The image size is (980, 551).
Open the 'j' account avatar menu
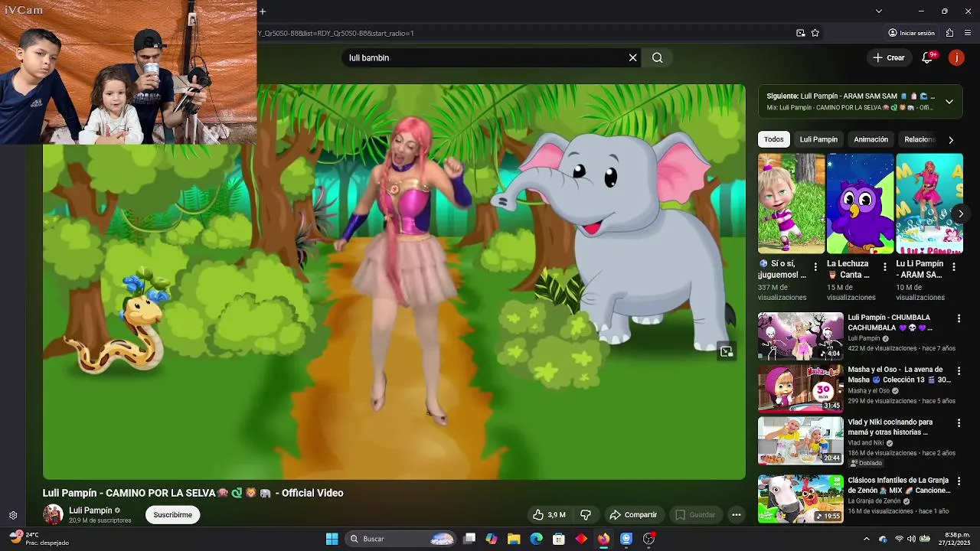(956, 57)
